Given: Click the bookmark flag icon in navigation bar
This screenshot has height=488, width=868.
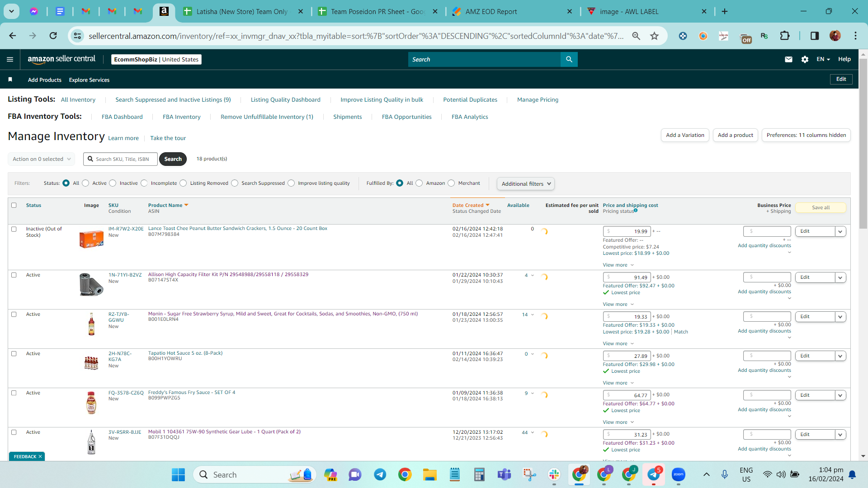Looking at the screenshot, I should pyautogui.click(x=10, y=80).
